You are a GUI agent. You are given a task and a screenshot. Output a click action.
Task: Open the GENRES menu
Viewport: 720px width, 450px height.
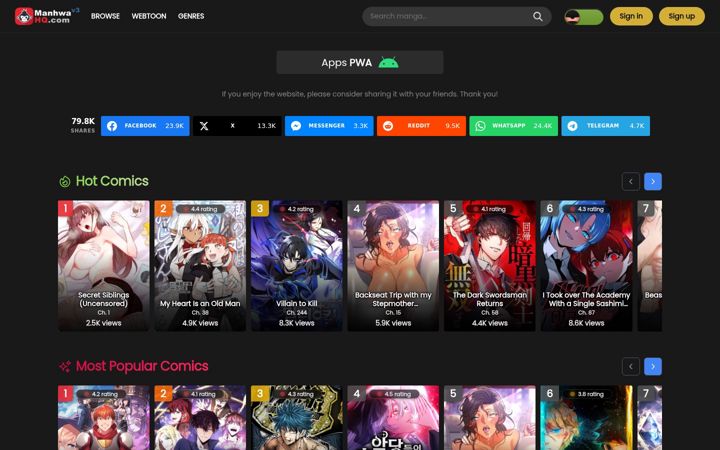click(191, 16)
